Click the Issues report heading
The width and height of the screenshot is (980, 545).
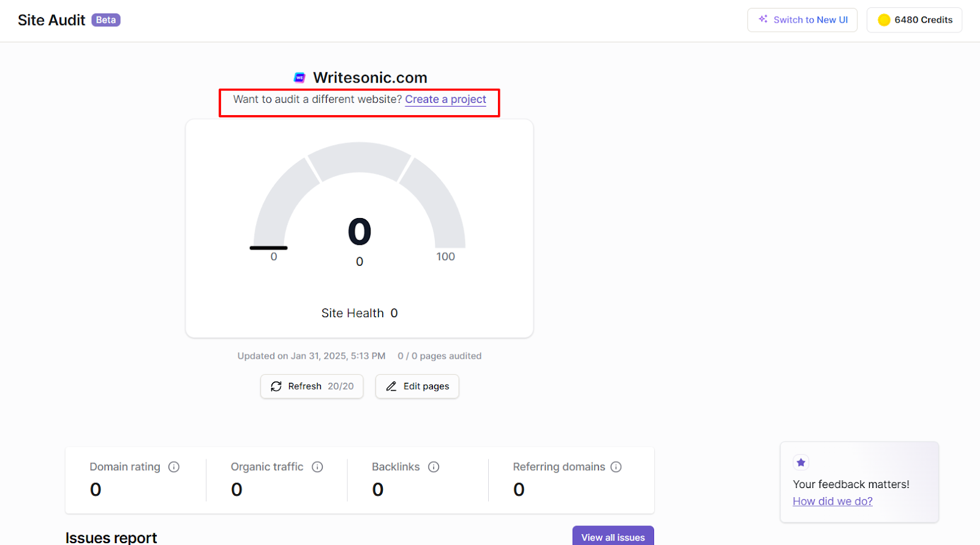tap(111, 537)
